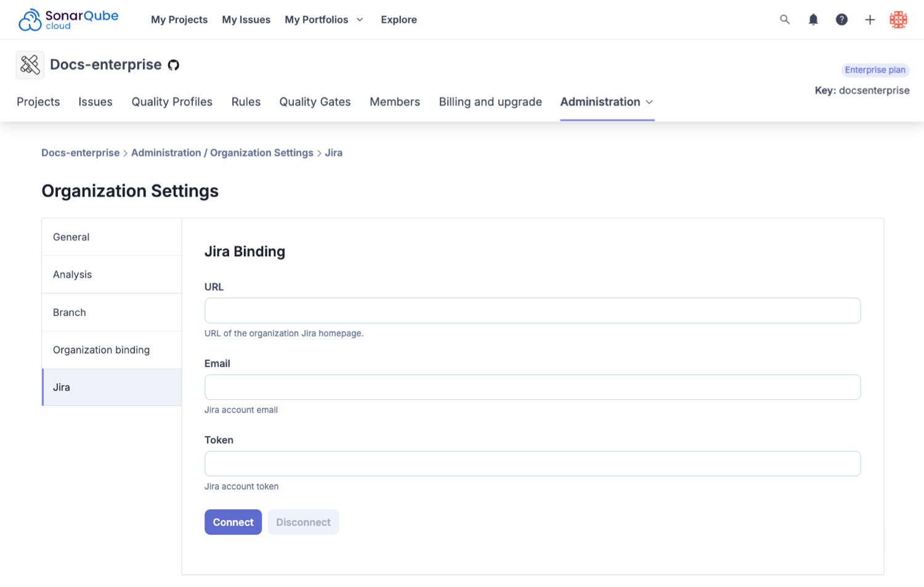The height and width of the screenshot is (587, 924).
Task: Select Branch in settings sidebar
Action: (x=111, y=312)
